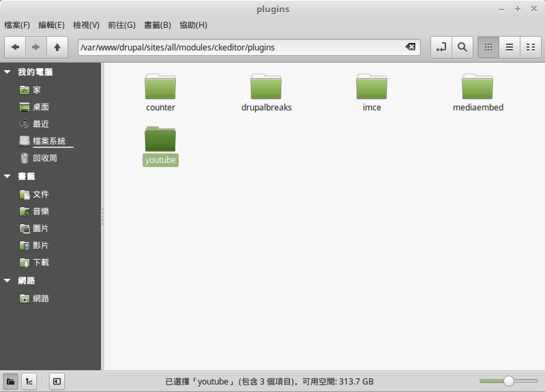Select the drupalbreaks folder
Screen dimensions: 545x392
(x=266, y=87)
